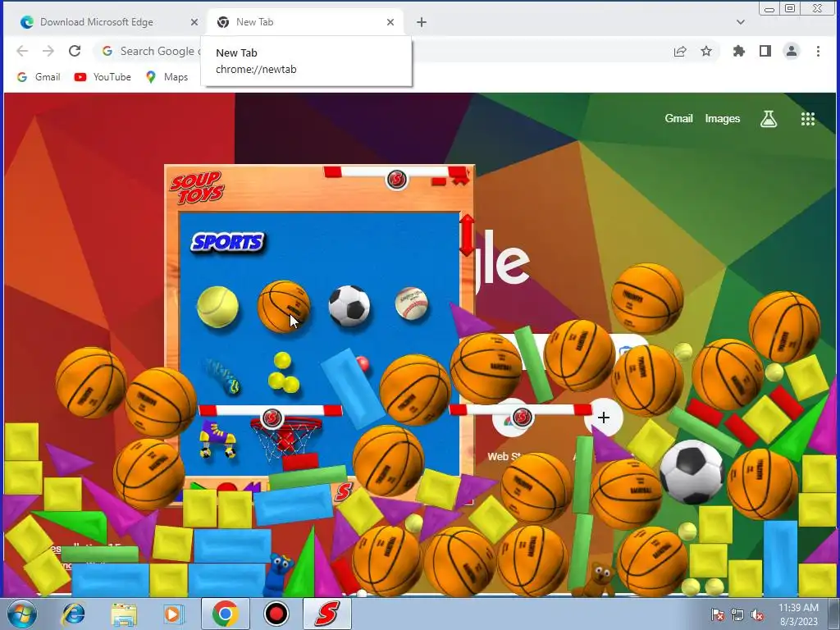Open the Windows Start menu
The width and height of the screenshot is (840, 630).
click(x=21, y=614)
